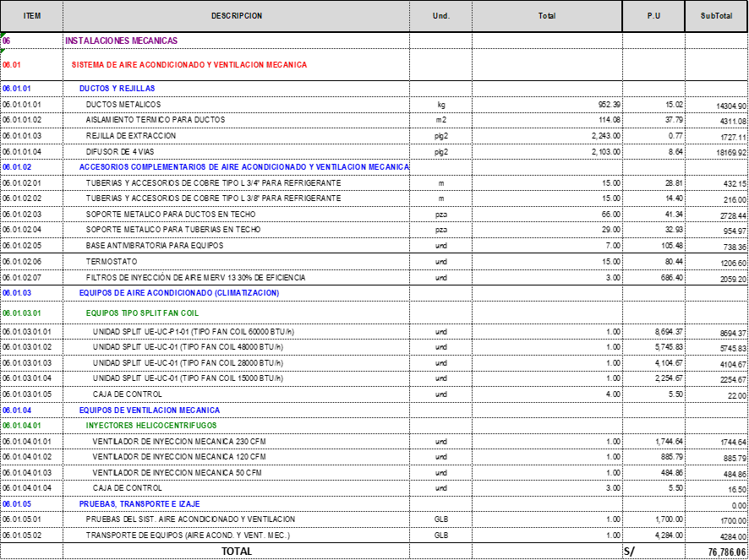Click the BASE ANTIVIBRATORIA PARA EQUIPOS cell
This screenshot has height=560, width=749.
[154, 246]
